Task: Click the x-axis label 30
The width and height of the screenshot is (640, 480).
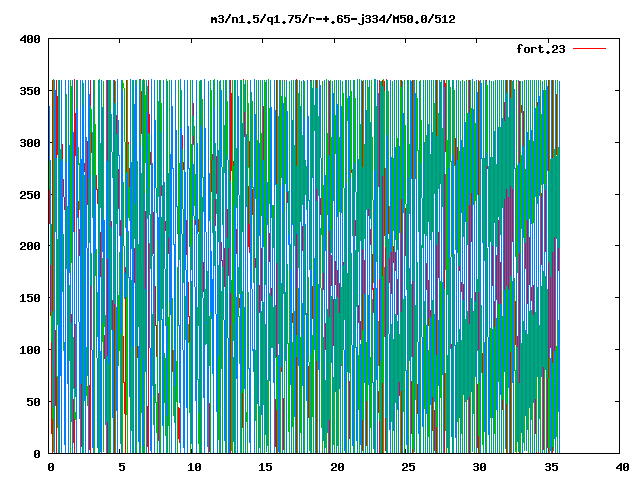Action: click(480, 467)
